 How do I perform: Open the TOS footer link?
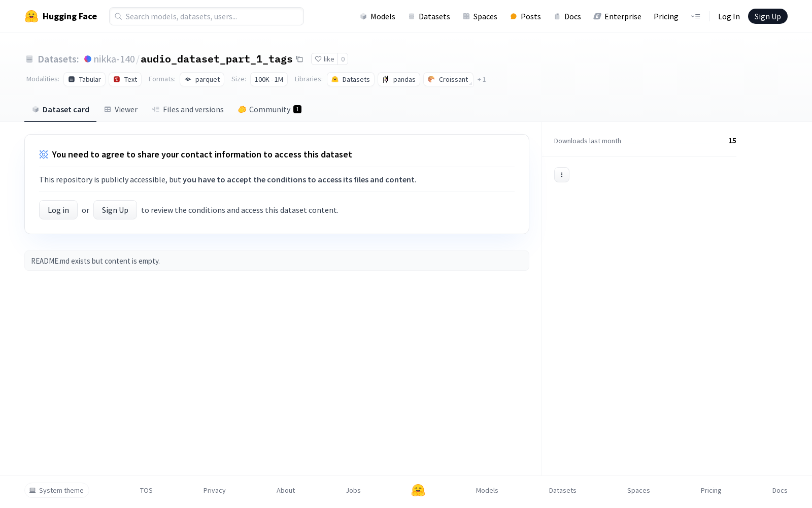[x=146, y=490]
